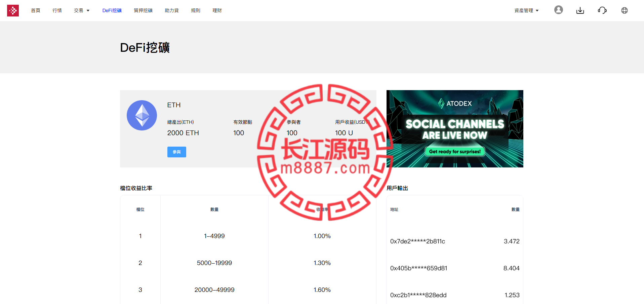Click the 3.472 amount value

coord(512,241)
